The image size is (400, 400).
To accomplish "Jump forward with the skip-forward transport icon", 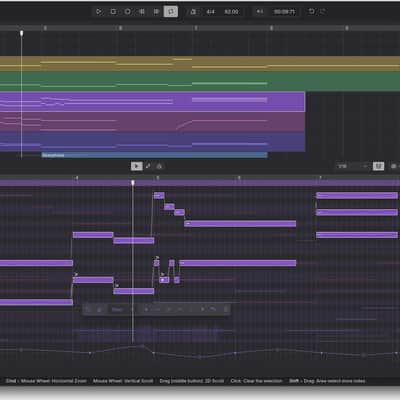I will tap(156, 12).
